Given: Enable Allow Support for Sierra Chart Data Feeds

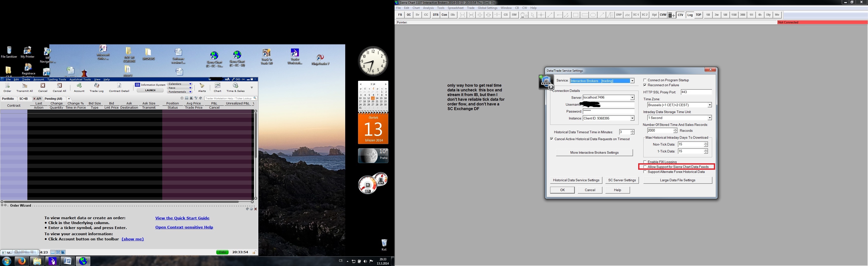Looking at the screenshot, I should pos(645,167).
